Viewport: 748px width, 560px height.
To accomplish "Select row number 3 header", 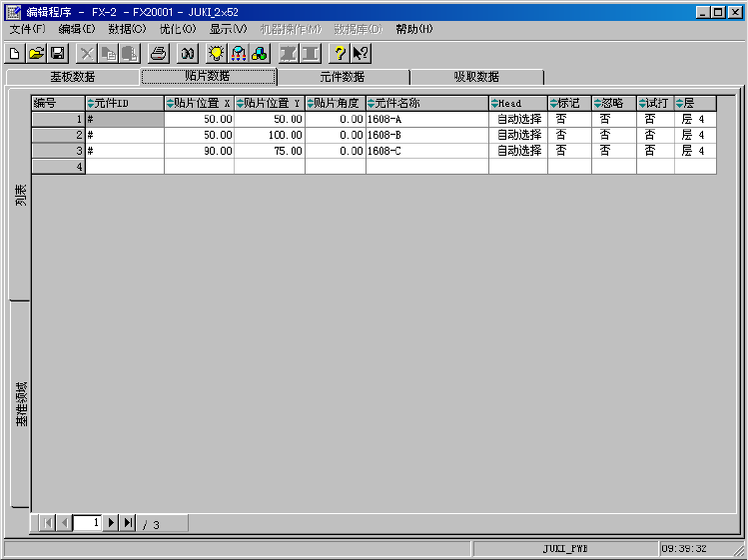I will point(58,151).
